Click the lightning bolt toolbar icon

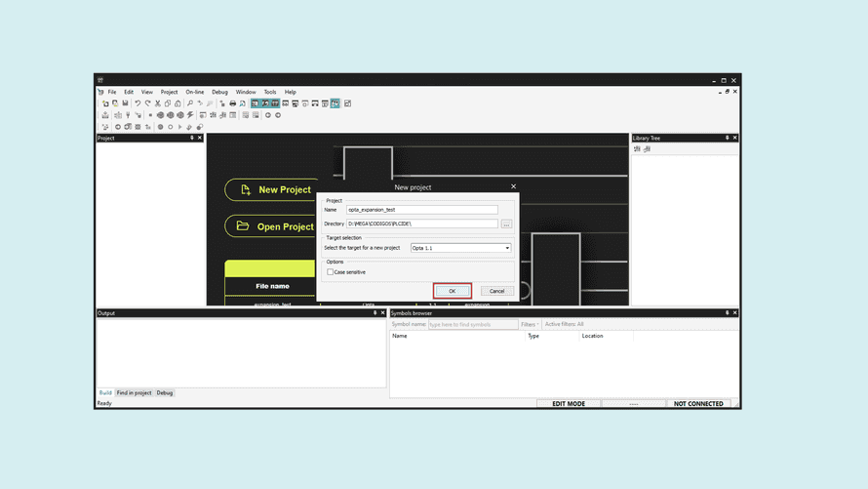(190, 115)
